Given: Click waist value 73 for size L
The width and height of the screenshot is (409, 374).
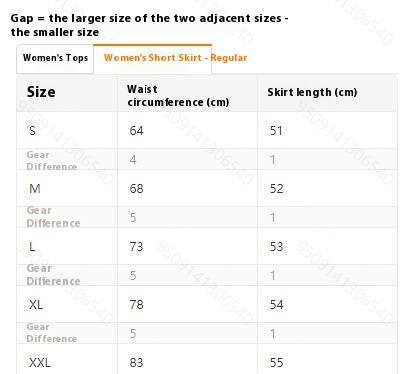Looking at the screenshot, I should 136,247.
